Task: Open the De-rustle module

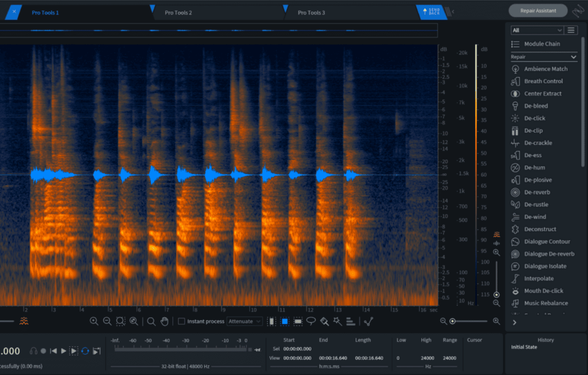Action: (530, 205)
